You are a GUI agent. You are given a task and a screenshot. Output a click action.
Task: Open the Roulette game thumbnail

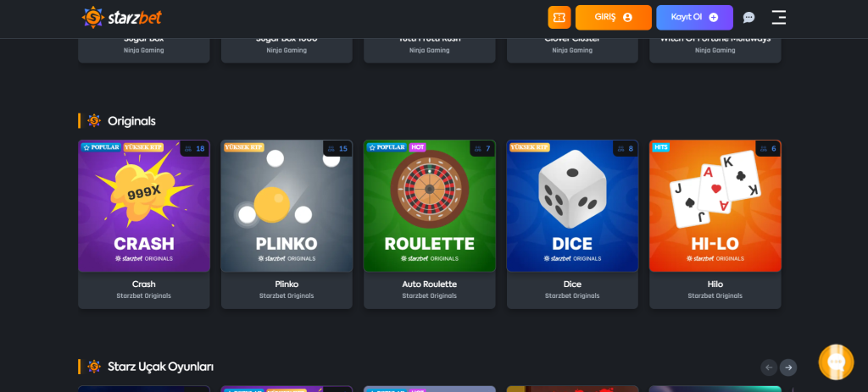pyautogui.click(x=430, y=206)
